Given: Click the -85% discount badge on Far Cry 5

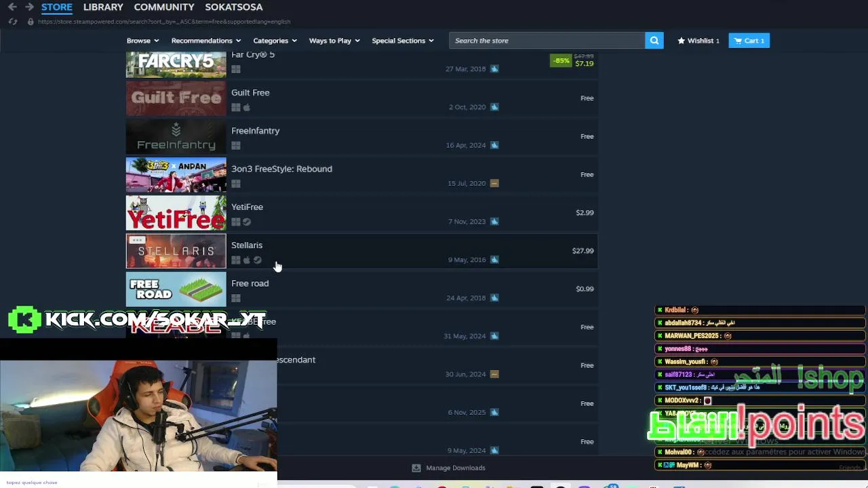Looking at the screenshot, I should click(x=561, y=60).
